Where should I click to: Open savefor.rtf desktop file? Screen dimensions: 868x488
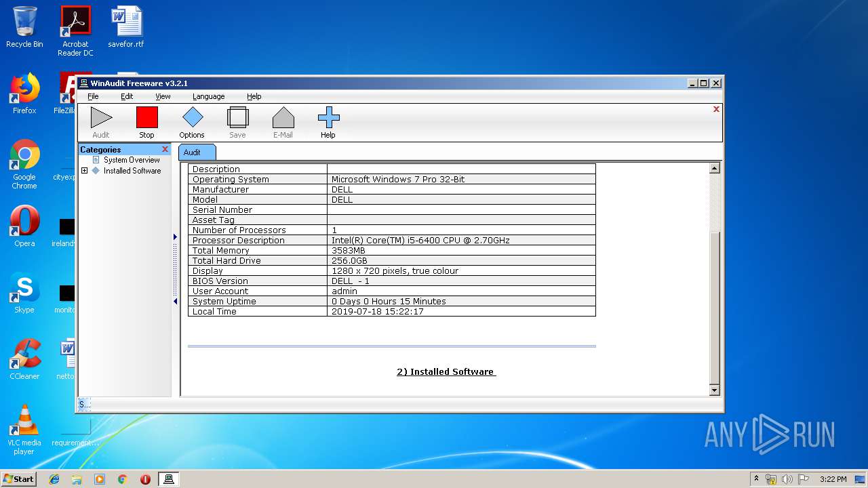[126, 27]
